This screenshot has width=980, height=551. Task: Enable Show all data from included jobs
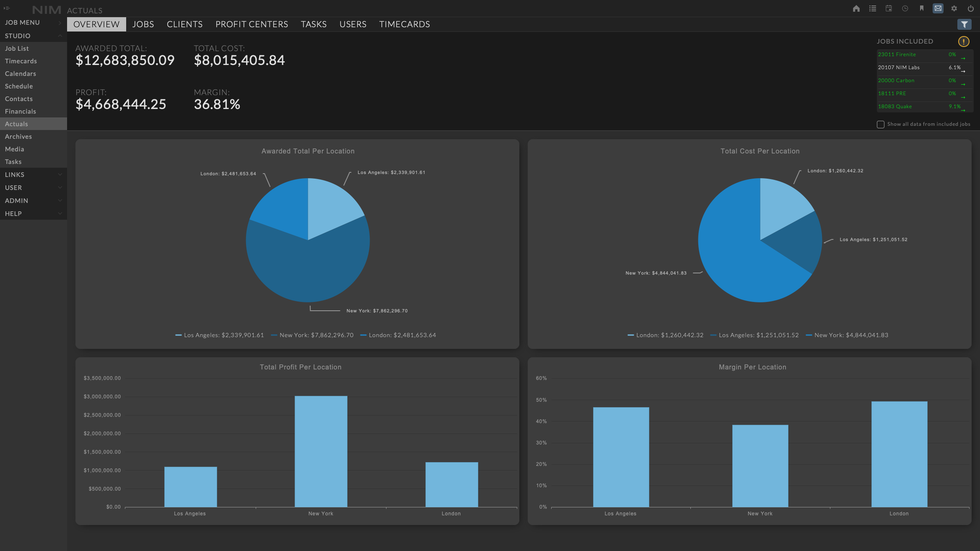(x=881, y=125)
